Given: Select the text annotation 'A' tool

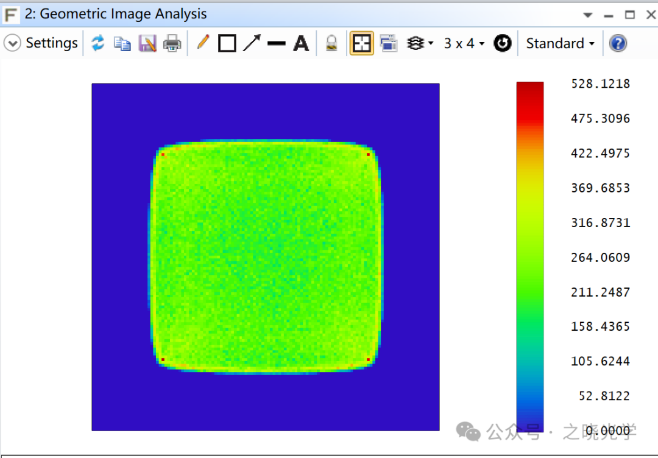Looking at the screenshot, I should coord(300,43).
